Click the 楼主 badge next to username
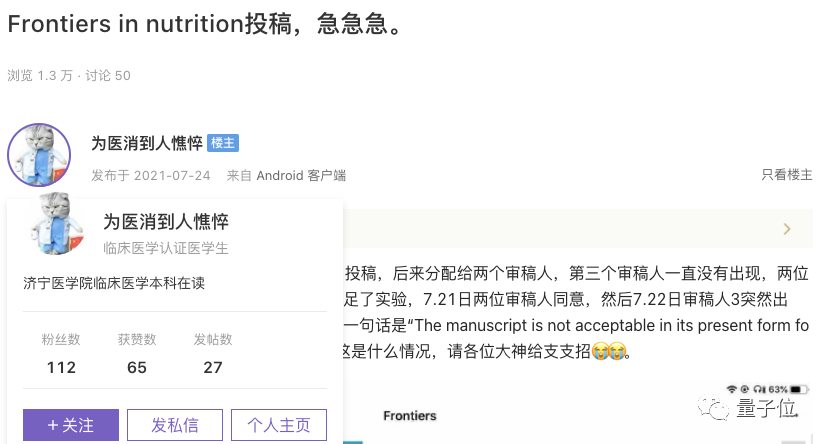This screenshot has height=444, width=822. (x=223, y=143)
